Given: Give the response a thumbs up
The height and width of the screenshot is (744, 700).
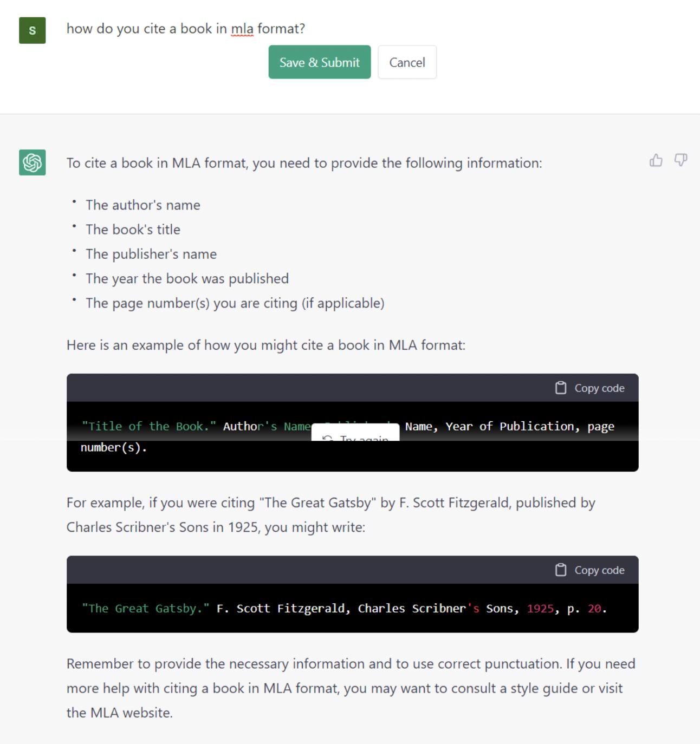Looking at the screenshot, I should 656,160.
